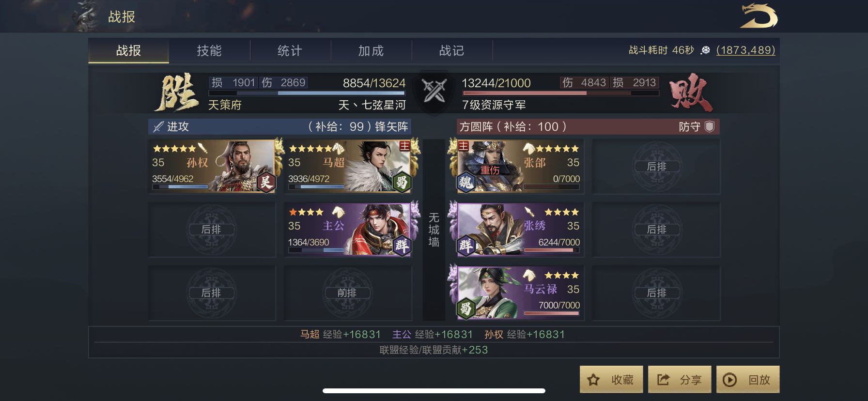Click the dragon back icon at top right

tap(759, 16)
